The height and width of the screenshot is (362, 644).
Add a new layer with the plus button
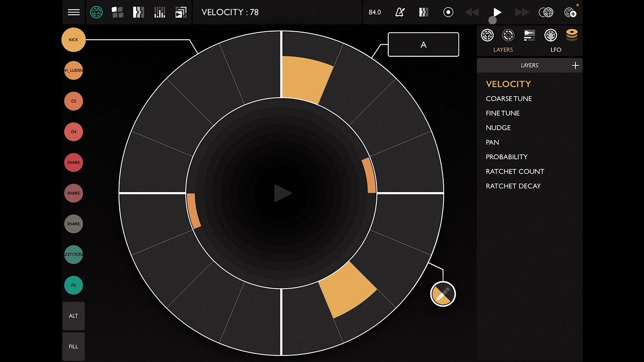575,65
